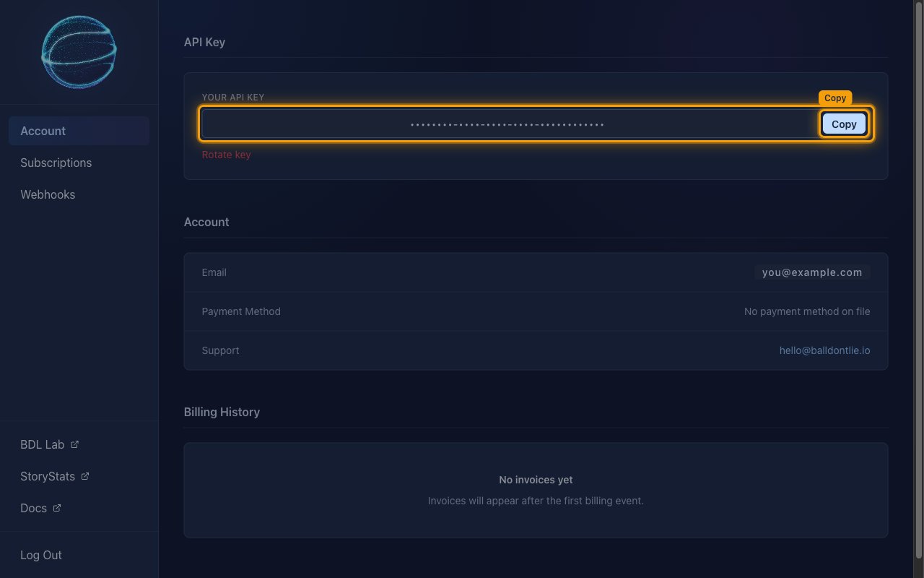
Task: Click the 'Invoices will appear after' helper text
Action: point(536,500)
